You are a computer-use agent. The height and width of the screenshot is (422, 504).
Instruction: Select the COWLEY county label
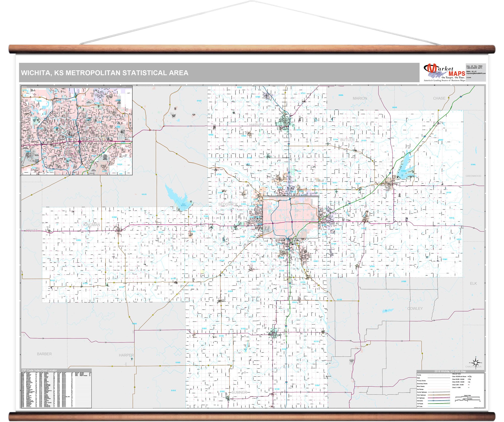point(415,309)
